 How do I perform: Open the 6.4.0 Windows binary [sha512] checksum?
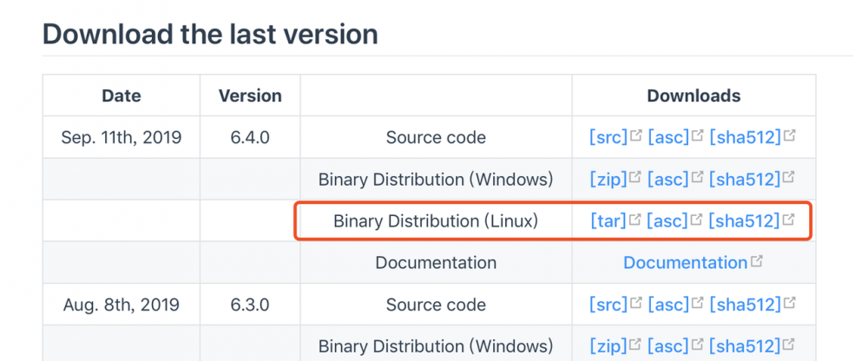coord(745,180)
